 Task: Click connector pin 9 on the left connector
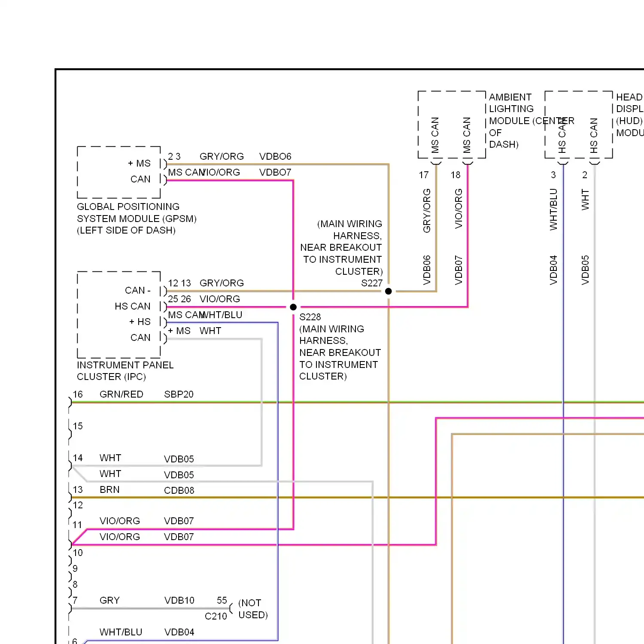(x=75, y=568)
